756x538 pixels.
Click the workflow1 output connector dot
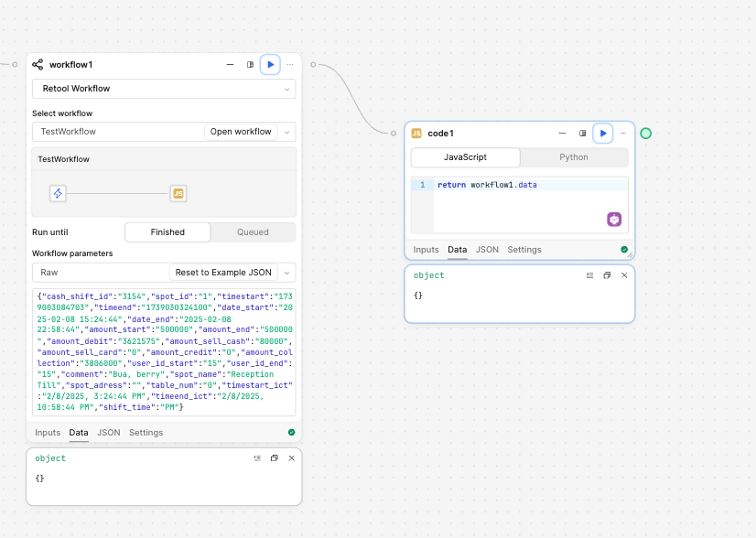pos(313,65)
